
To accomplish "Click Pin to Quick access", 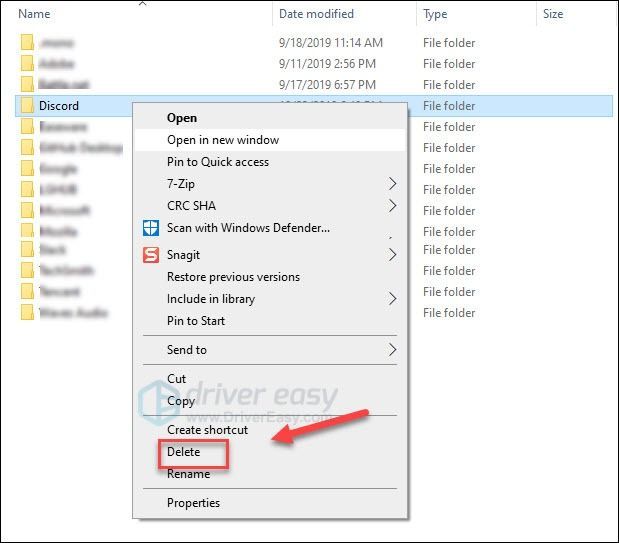I will (218, 162).
